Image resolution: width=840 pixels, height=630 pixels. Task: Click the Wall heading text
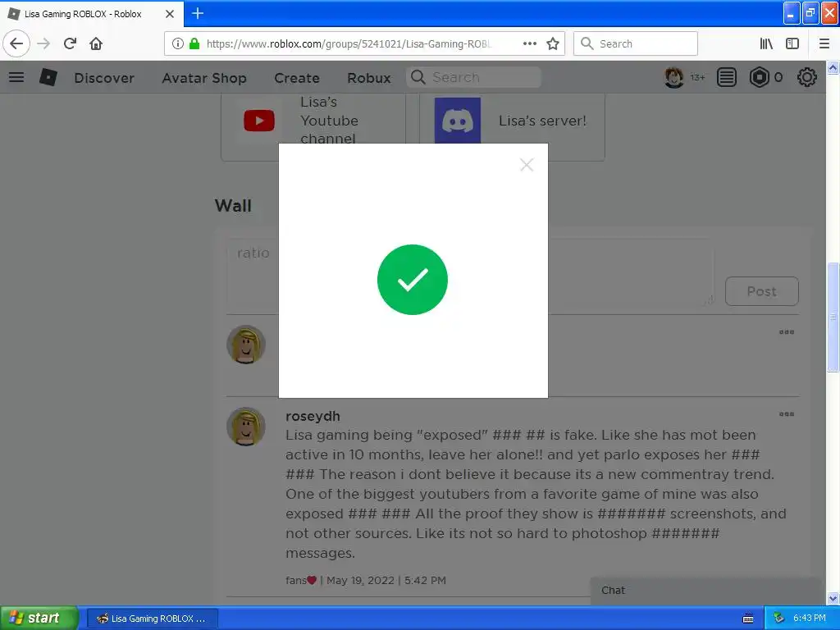pyautogui.click(x=233, y=206)
